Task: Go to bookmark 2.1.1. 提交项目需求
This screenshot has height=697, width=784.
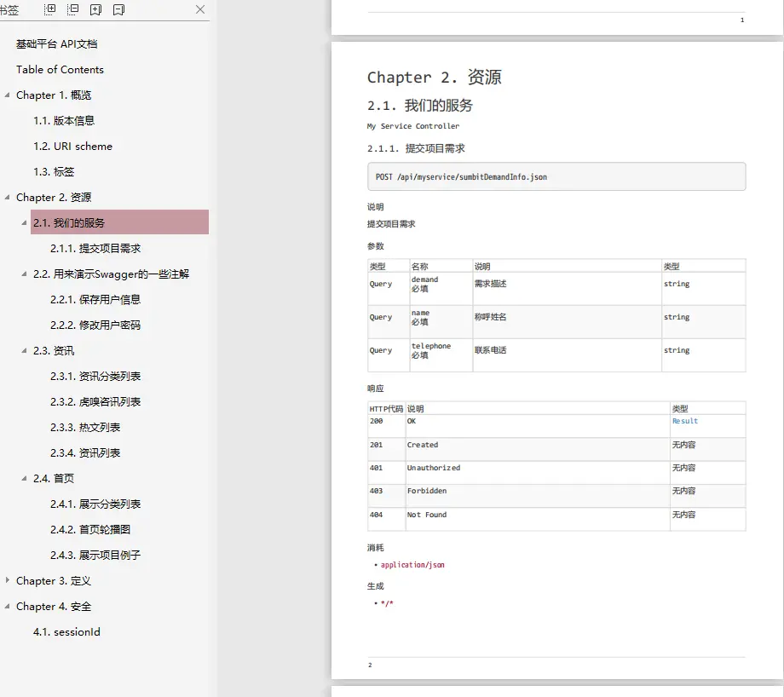Action: pyautogui.click(x=95, y=248)
